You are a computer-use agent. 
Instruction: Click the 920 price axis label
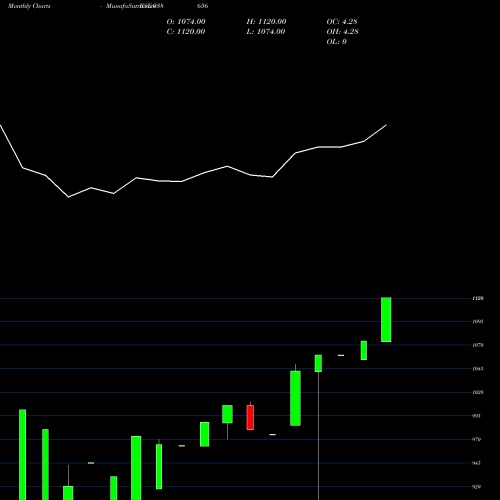pyautogui.click(x=477, y=487)
